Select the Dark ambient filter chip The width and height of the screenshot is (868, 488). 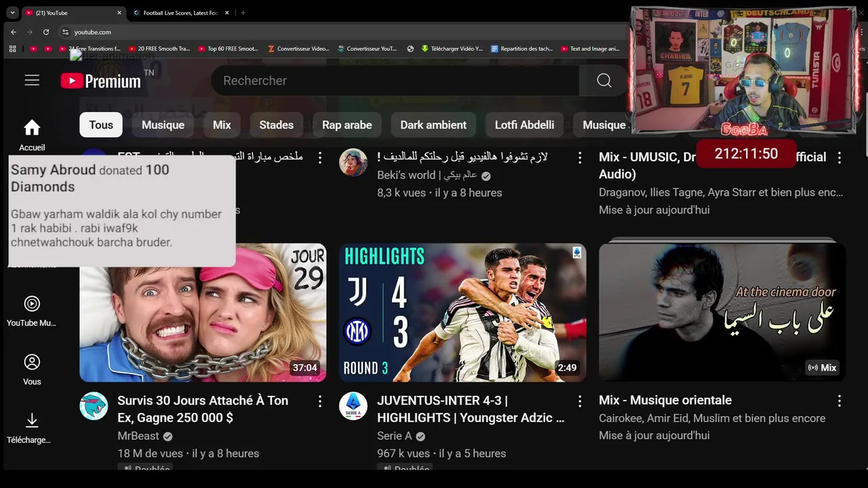tap(433, 125)
